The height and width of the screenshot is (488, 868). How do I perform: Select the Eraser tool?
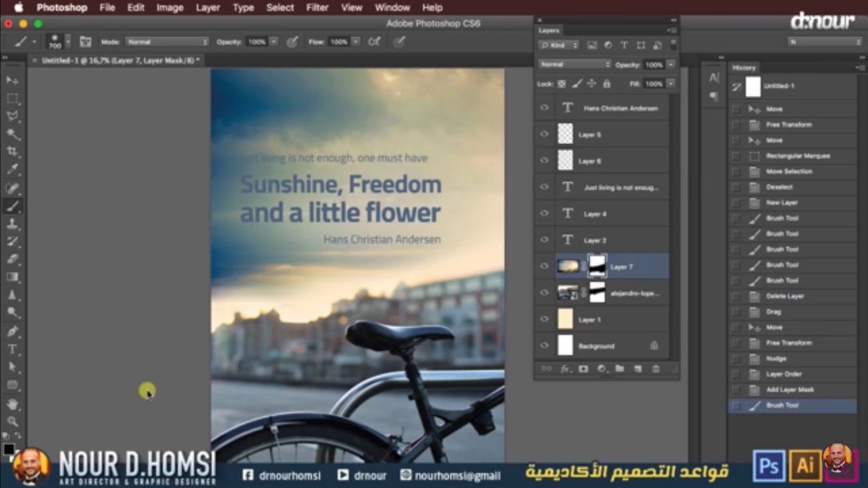tap(12, 259)
